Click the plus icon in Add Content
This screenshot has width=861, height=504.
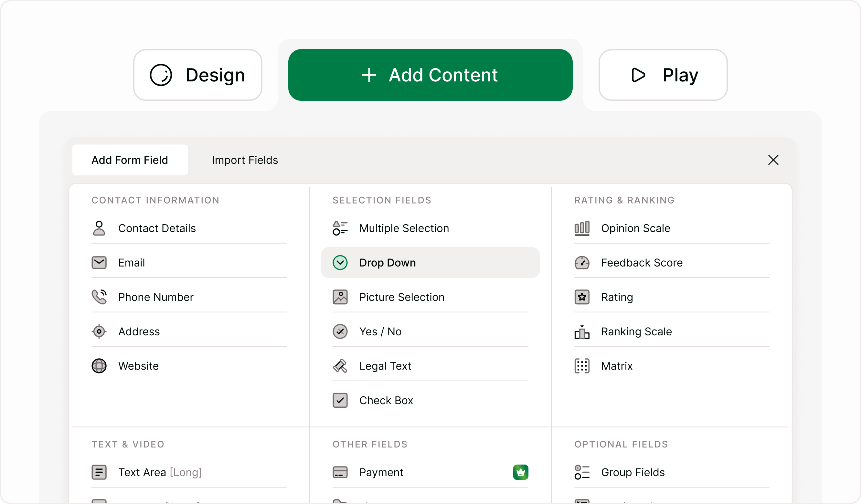(369, 75)
